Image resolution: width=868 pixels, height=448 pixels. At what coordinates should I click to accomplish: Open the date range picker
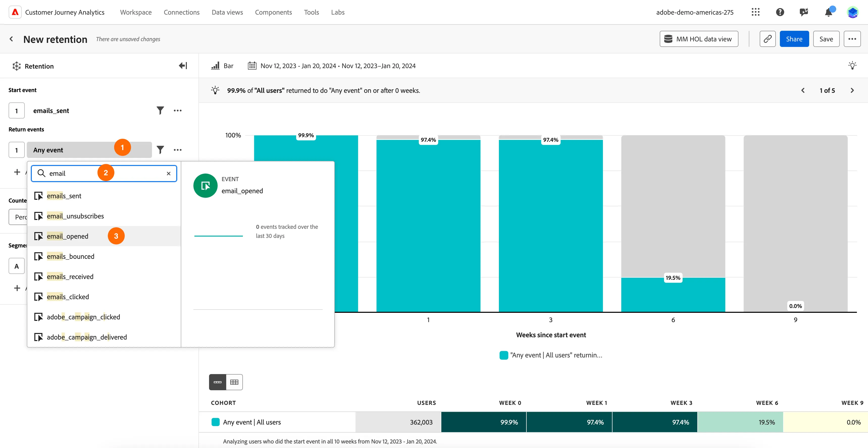click(331, 66)
